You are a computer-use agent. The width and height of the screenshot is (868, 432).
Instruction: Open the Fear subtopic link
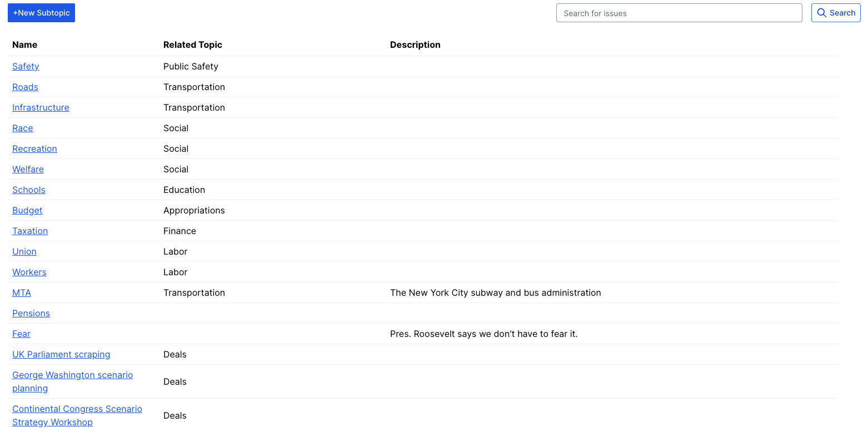[21, 334]
